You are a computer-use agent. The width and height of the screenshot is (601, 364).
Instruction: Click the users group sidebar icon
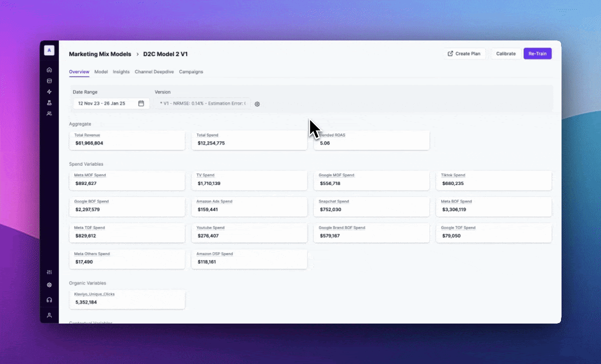[x=49, y=114]
